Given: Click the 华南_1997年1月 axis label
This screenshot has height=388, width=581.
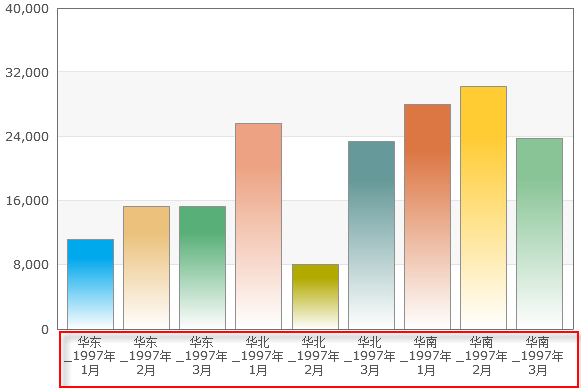Looking at the screenshot, I should [x=426, y=356].
